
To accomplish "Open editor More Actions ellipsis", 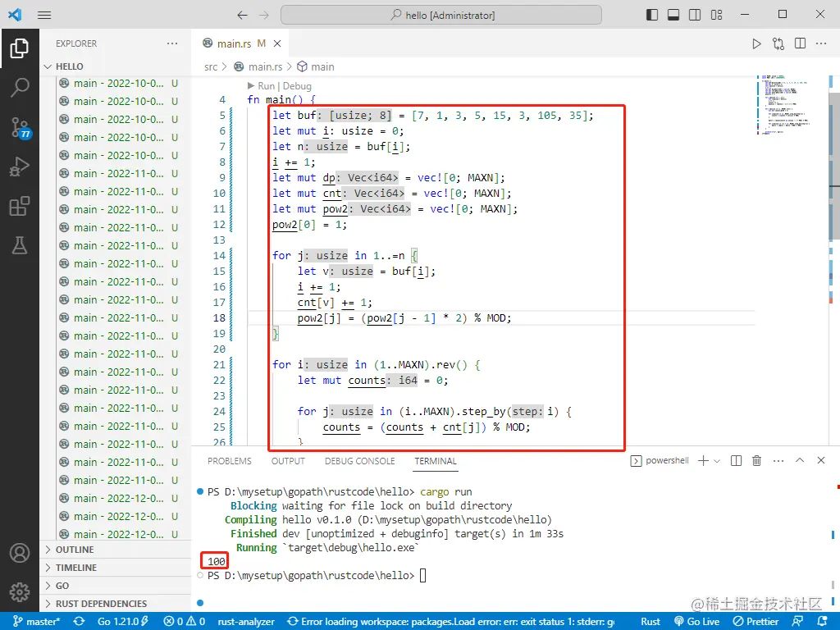I will click(x=821, y=43).
